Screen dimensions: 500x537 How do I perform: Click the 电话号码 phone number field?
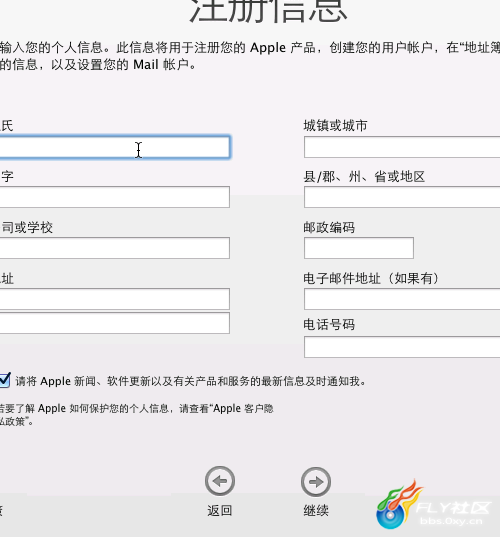402,347
